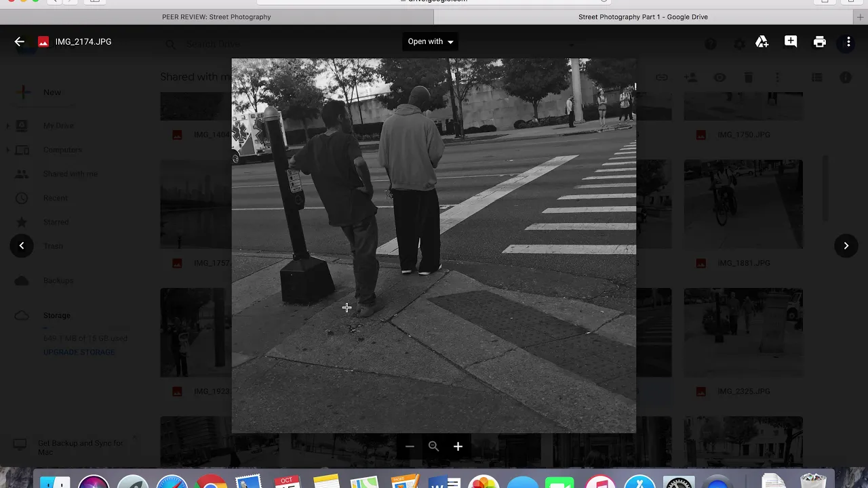
Task: Add a comment to the image
Action: tap(791, 41)
